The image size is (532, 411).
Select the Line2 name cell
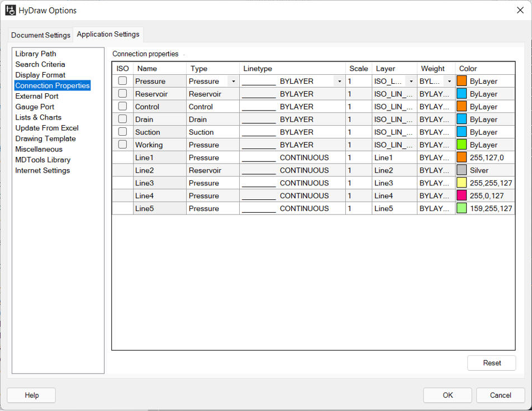(x=159, y=170)
